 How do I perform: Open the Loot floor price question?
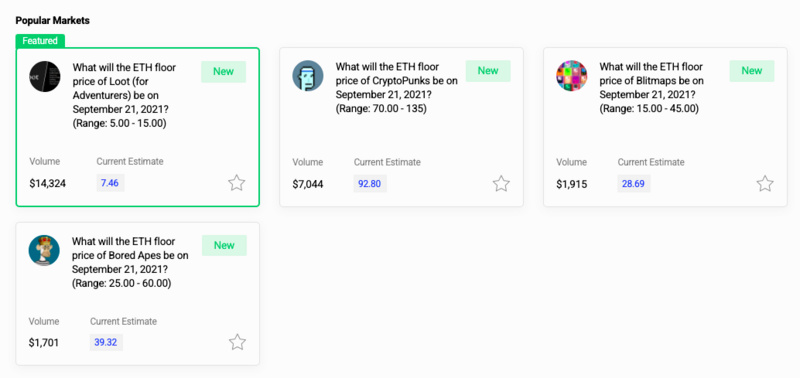pos(124,95)
